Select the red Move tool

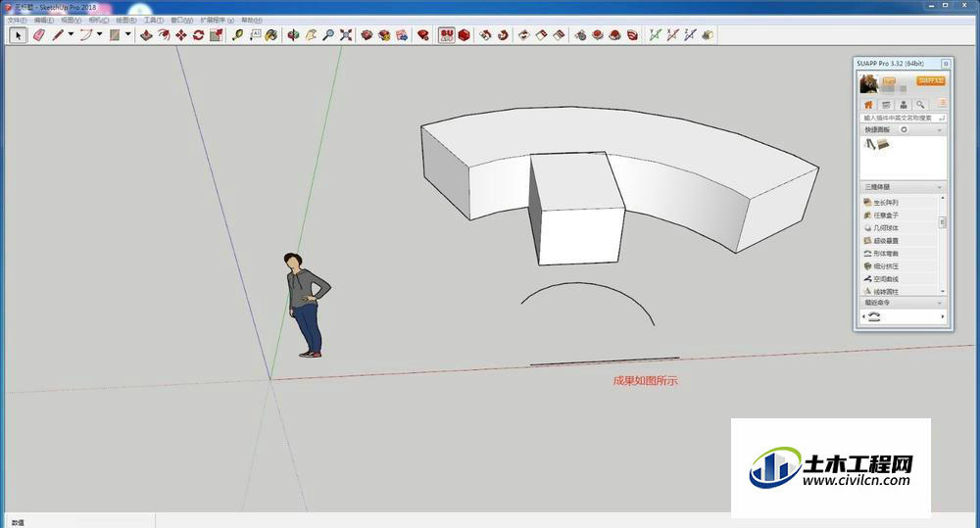(181, 35)
